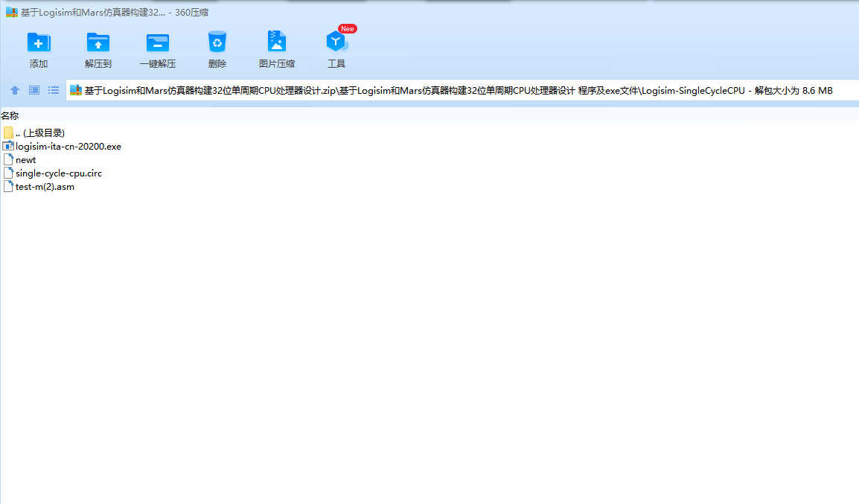Click the single-cycle-cpu.circ file icon

click(7, 173)
